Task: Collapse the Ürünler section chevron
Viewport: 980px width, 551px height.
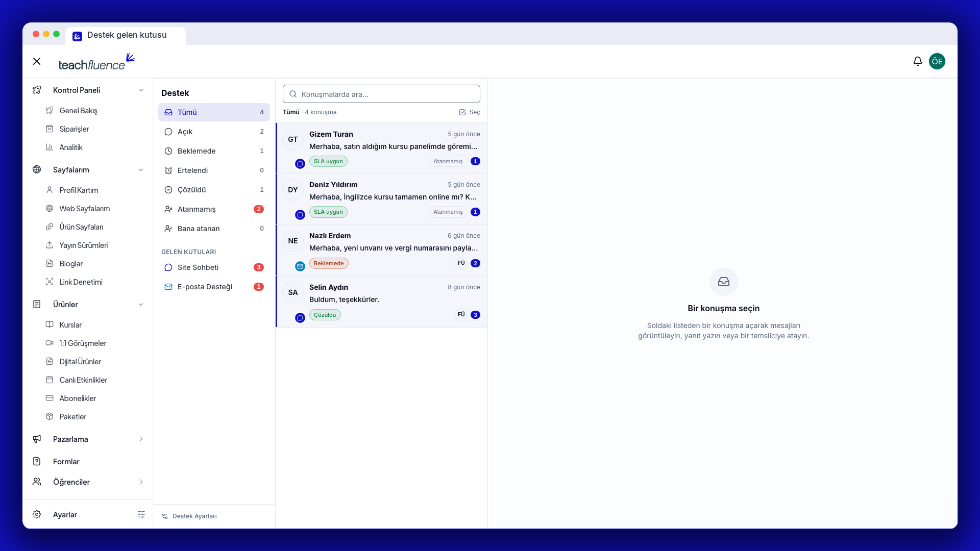Action: click(141, 305)
